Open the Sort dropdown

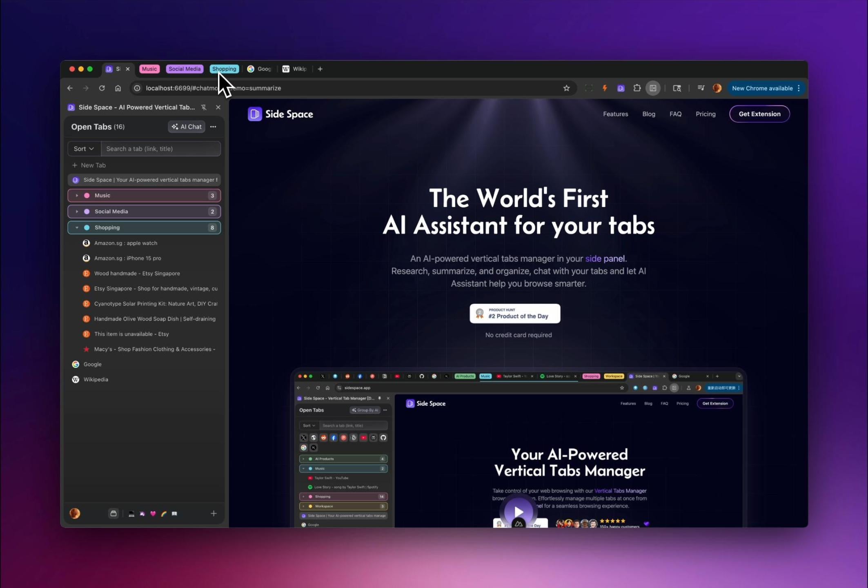[x=84, y=149]
